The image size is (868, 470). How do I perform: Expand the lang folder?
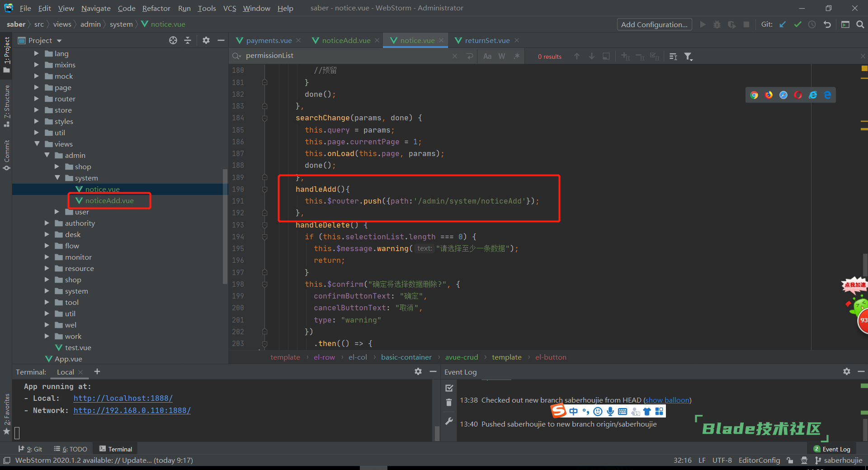point(37,53)
